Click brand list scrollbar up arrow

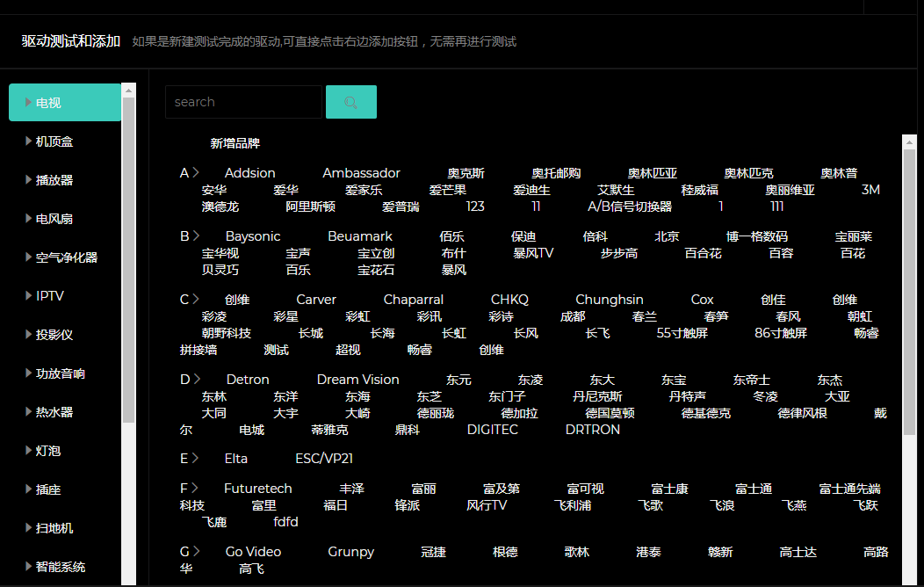tap(909, 142)
